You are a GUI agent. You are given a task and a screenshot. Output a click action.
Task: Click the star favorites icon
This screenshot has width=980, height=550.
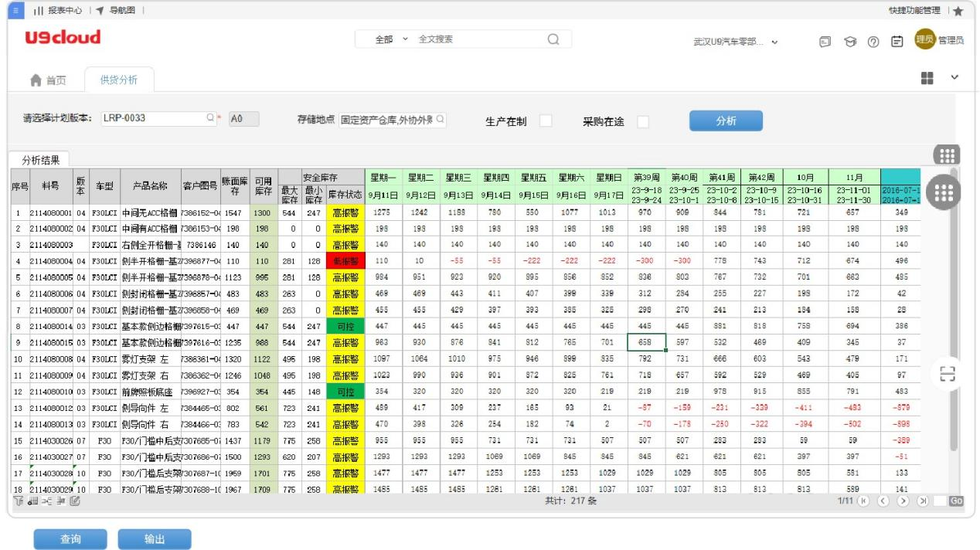959,11
